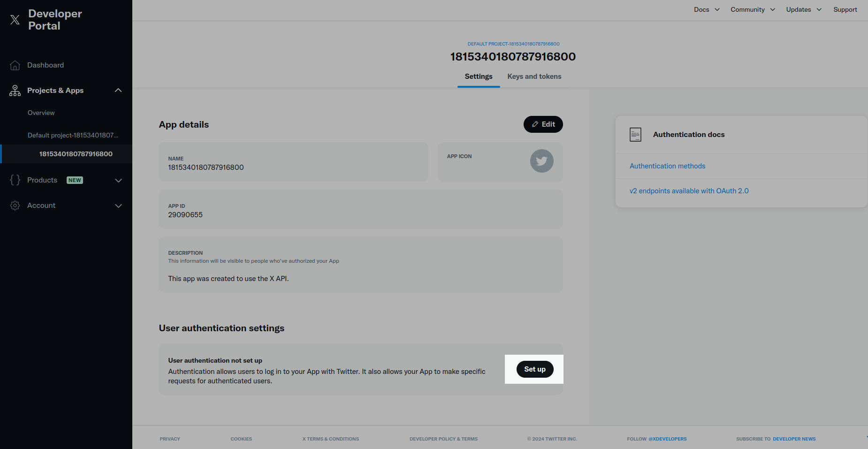This screenshot has width=868, height=449.
Task: Click "User authentication not set up" text
Action: (215, 361)
